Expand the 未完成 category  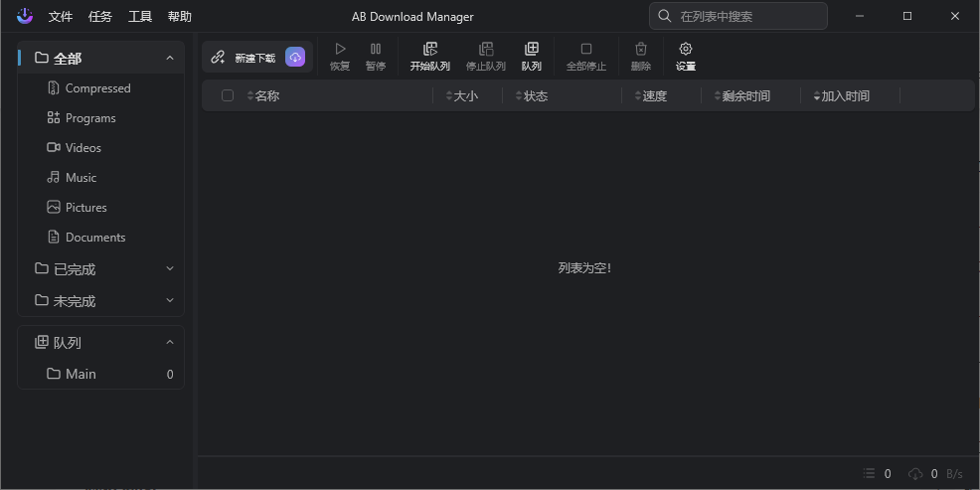click(x=169, y=300)
